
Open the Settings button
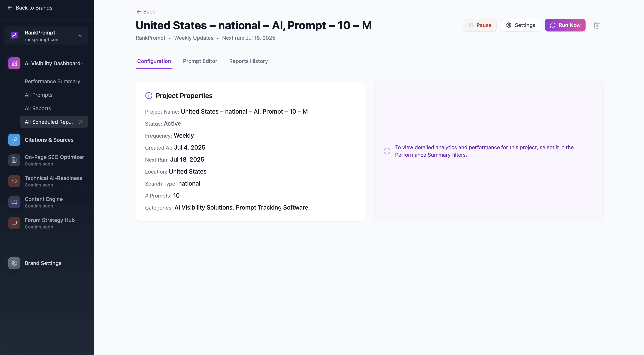click(520, 25)
